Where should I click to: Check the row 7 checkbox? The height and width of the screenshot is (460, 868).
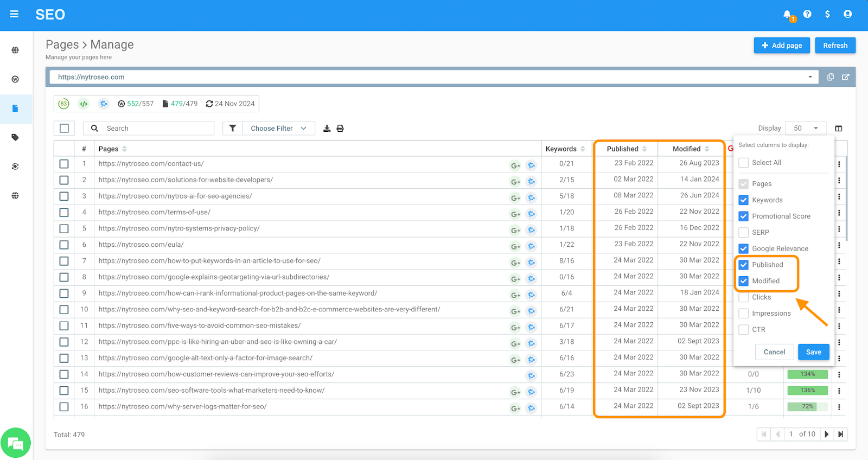pos(64,261)
